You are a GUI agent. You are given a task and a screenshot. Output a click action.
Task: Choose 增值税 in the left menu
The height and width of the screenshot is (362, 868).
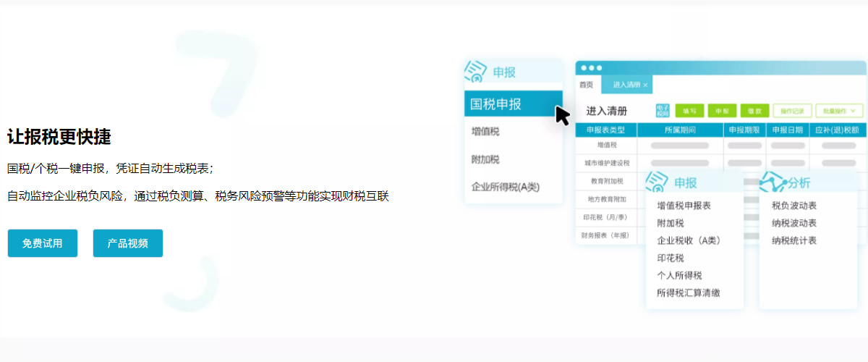click(485, 132)
